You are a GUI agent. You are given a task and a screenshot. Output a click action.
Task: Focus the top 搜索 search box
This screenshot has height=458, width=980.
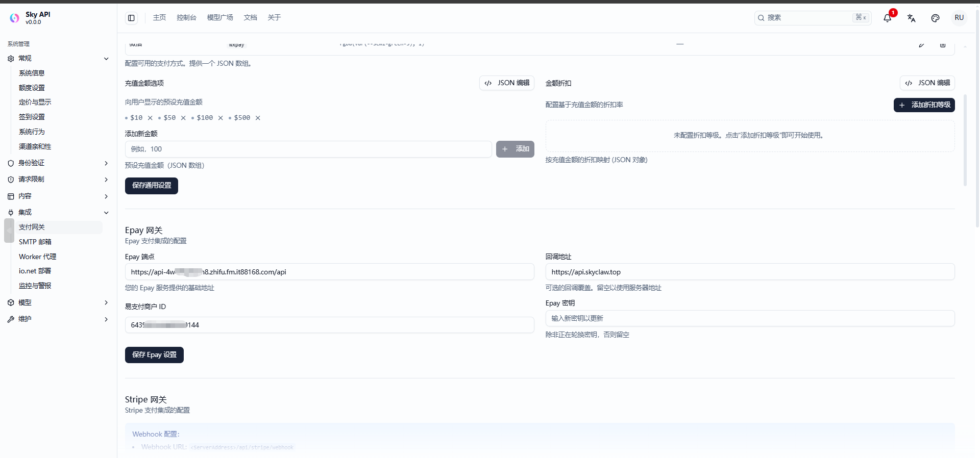(813, 18)
